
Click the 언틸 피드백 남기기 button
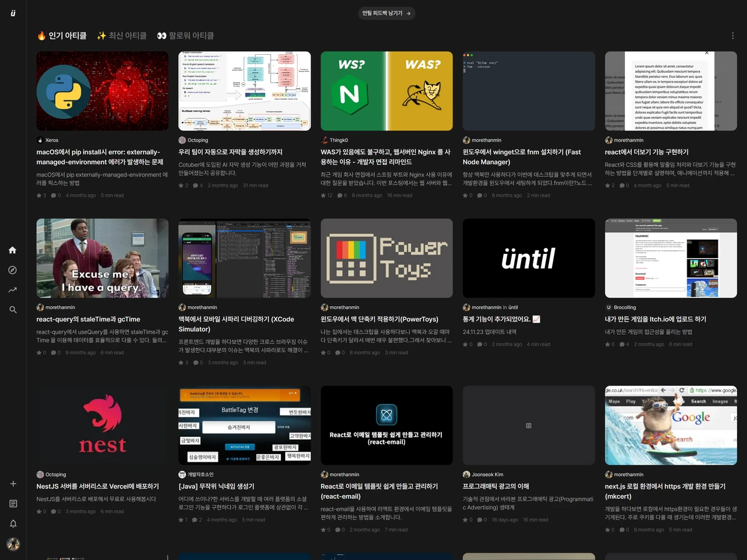pos(387,13)
